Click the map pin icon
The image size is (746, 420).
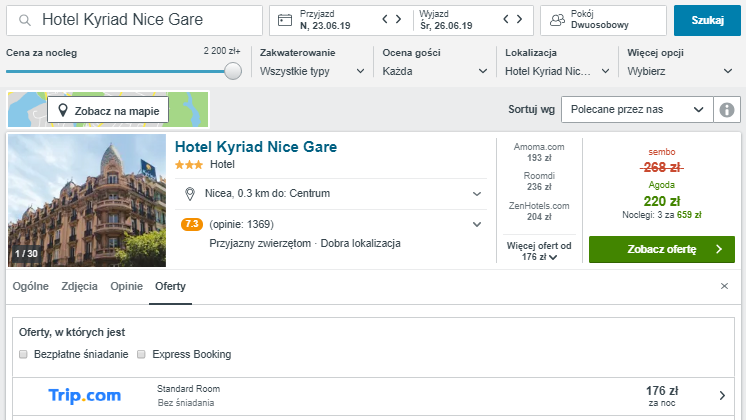pyautogui.click(x=62, y=111)
